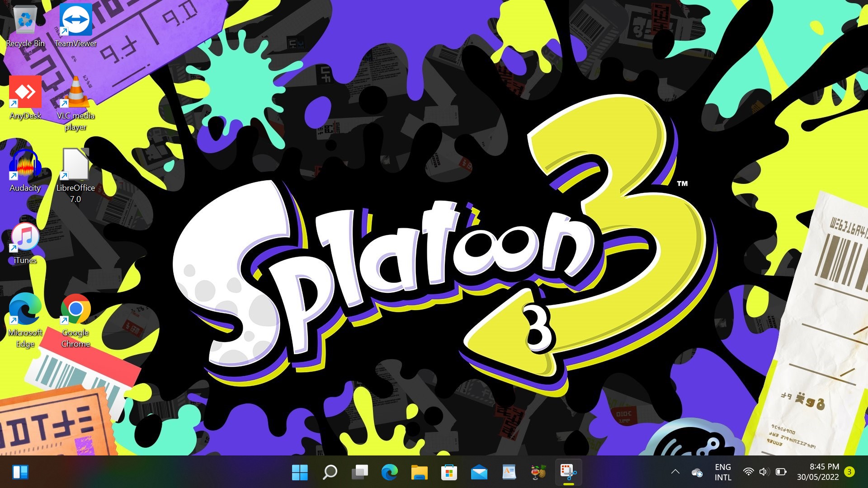868x488 pixels.
Task: Open HandBrake from the taskbar
Action: [x=539, y=473]
